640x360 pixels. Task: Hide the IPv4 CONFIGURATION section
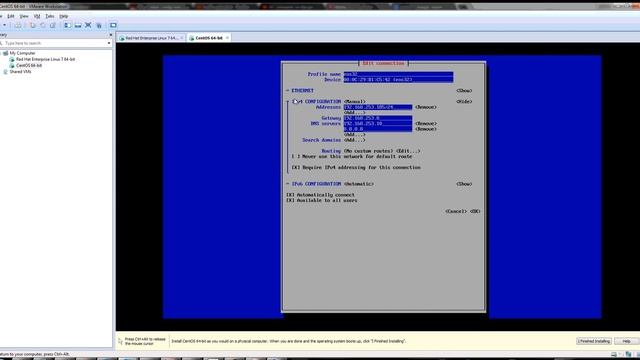(x=464, y=102)
